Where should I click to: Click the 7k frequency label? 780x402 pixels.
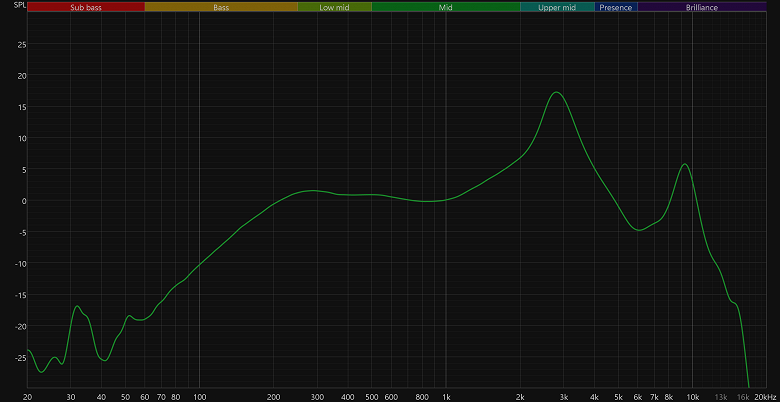tap(654, 397)
